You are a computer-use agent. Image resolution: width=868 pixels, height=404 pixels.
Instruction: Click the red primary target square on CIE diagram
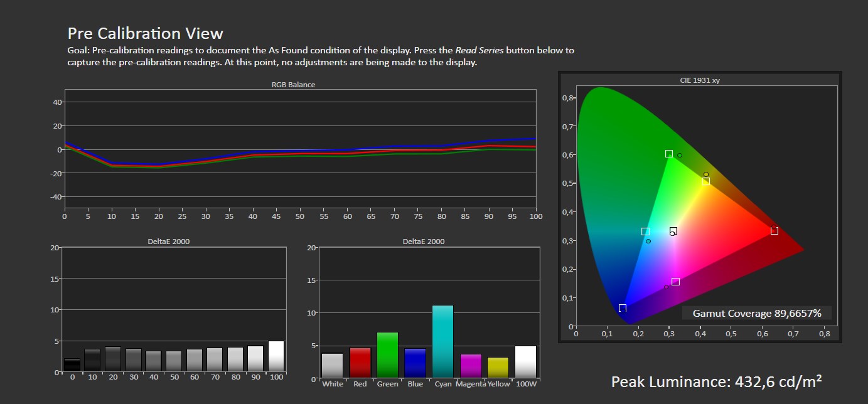click(x=774, y=231)
